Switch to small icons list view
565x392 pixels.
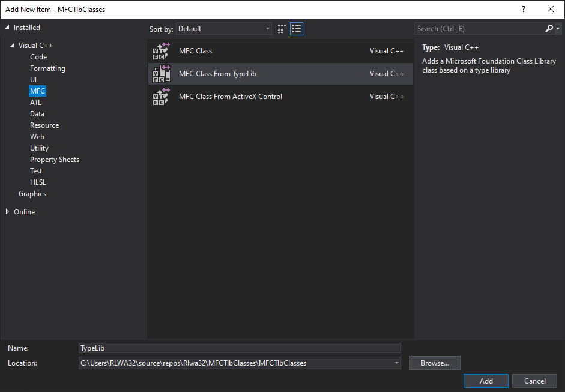(x=297, y=29)
